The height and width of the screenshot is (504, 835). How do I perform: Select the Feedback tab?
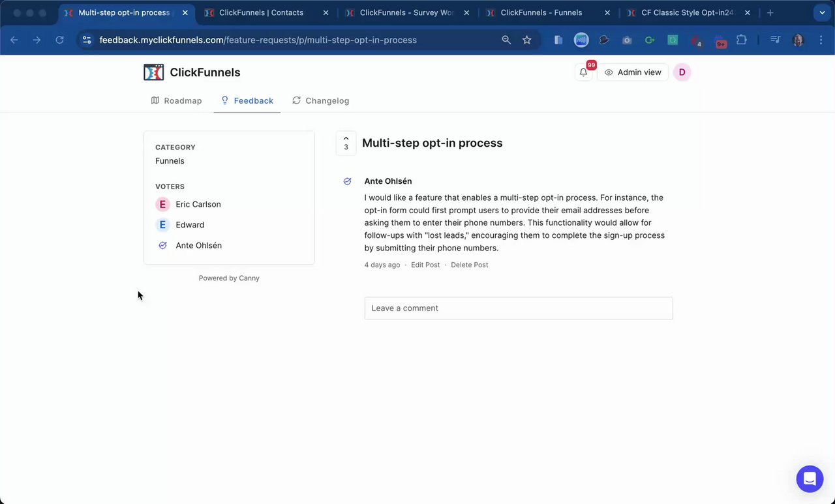tap(247, 100)
